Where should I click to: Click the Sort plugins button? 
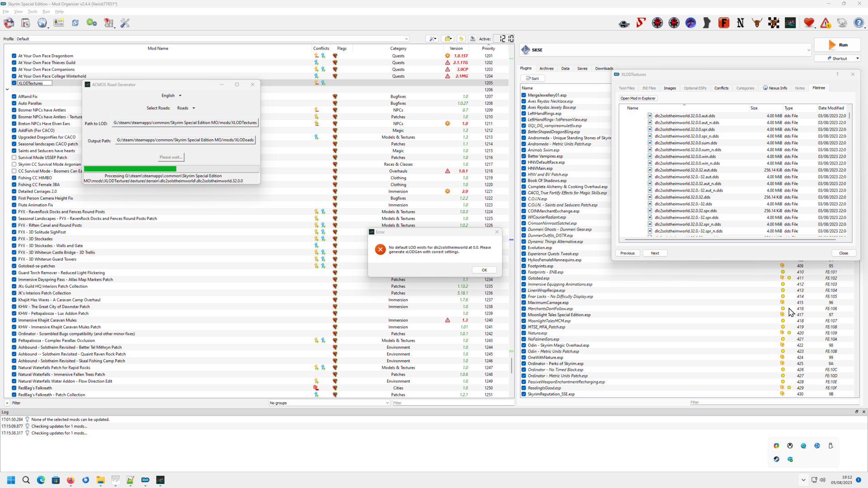533,79
